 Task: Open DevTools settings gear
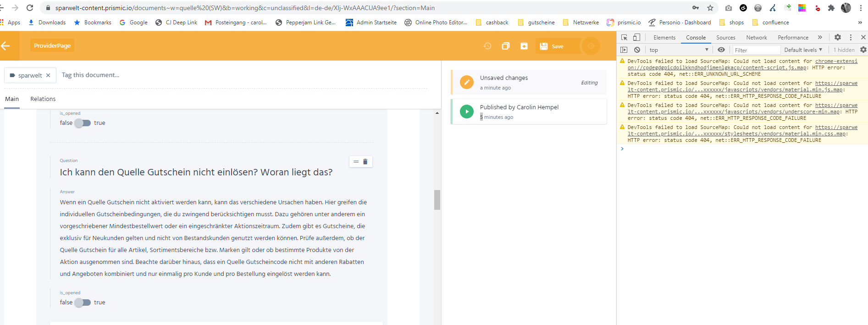[x=837, y=38]
